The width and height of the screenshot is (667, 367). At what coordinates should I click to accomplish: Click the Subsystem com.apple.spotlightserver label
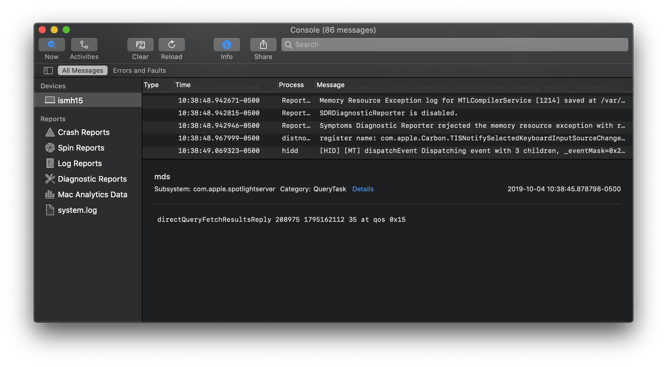(x=214, y=189)
